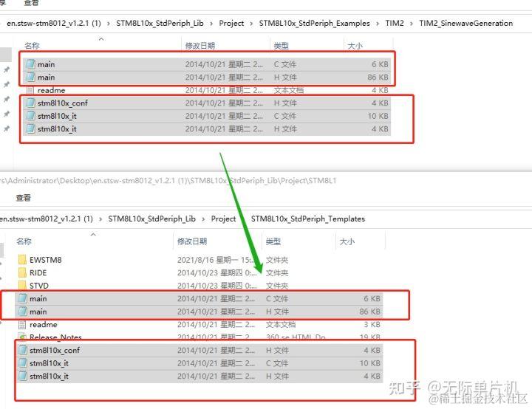Expand chevron after en.stsw-stm8012 in TIM2_SinewaveGeneration window

pyautogui.click(x=109, y=24)
